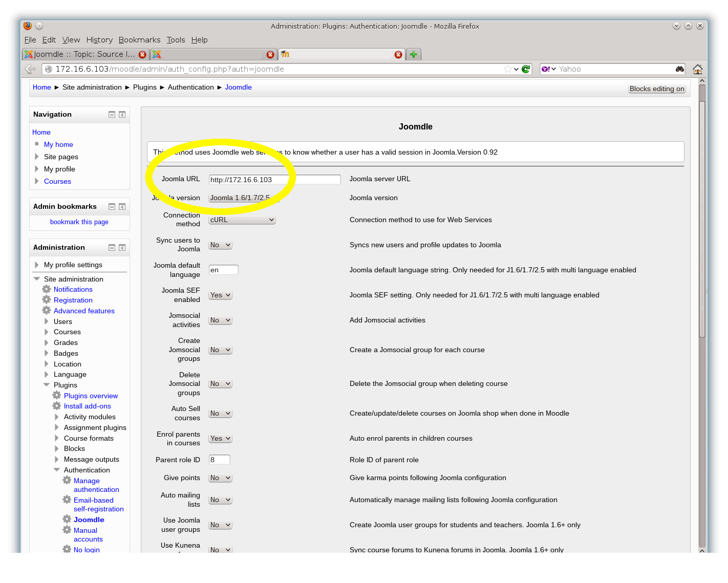The width and height of the screenshot is (728, 583).
Task: Open the Plugins overview link
Action: point(91,396)
